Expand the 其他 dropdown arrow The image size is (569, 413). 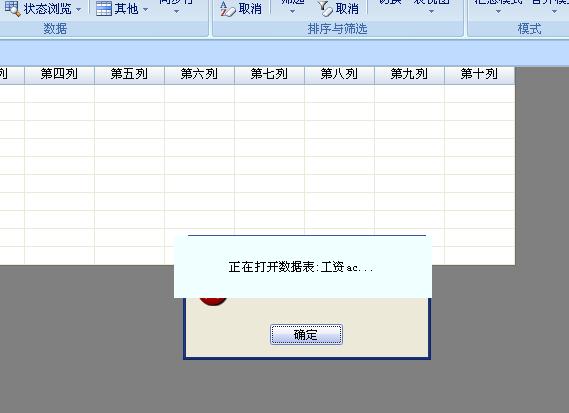click(146, 9)
